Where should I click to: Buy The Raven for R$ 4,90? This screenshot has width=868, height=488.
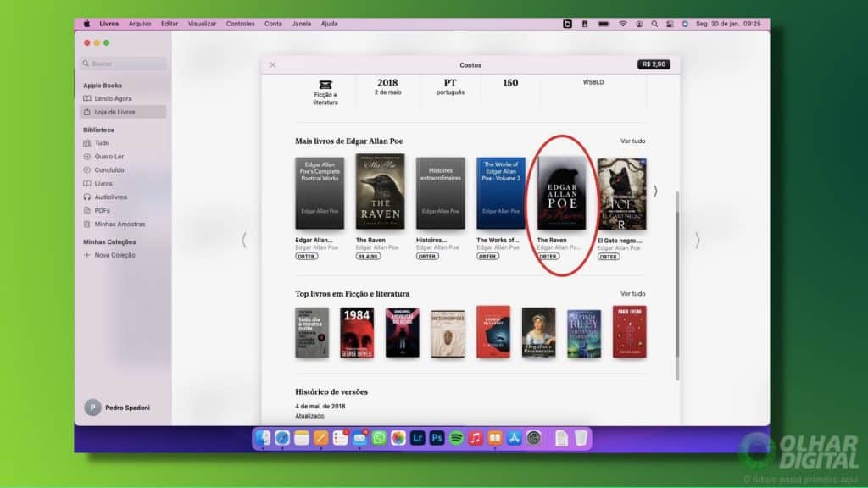click(368, 257)
